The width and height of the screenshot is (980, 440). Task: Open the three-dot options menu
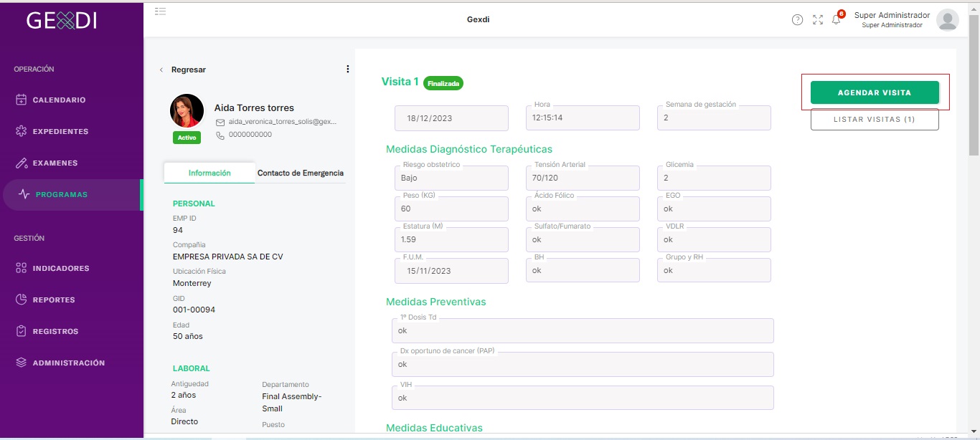(x=348, y=70)
